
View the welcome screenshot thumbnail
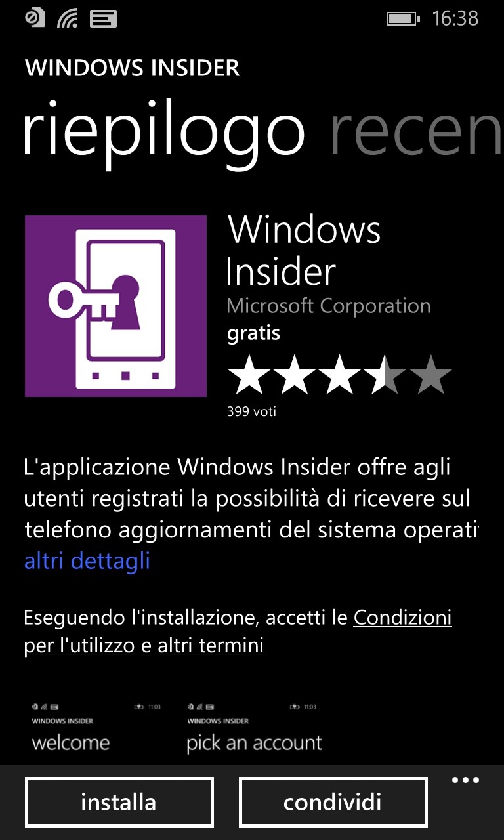click(96, 731)
